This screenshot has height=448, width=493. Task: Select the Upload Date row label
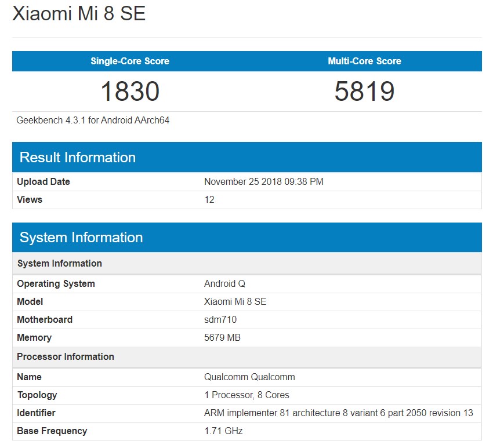[43, 181]
